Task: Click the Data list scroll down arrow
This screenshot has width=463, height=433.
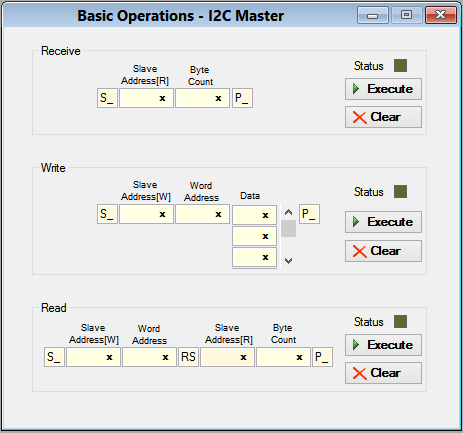Action: (289, 261)
